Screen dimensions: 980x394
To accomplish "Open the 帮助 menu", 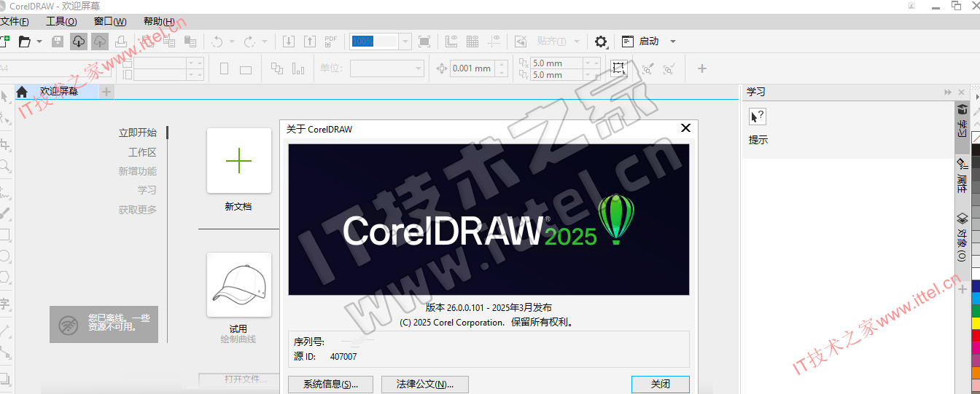I will (x=159, y=21).
